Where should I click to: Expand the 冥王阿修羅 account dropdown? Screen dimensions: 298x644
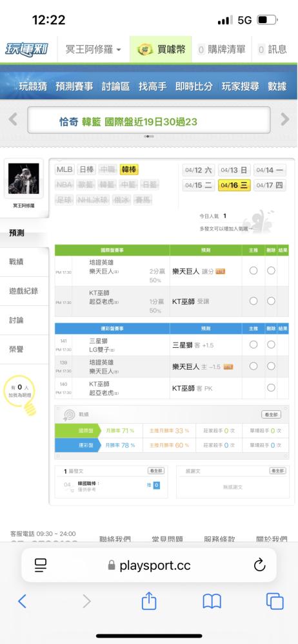pos(94,50)
